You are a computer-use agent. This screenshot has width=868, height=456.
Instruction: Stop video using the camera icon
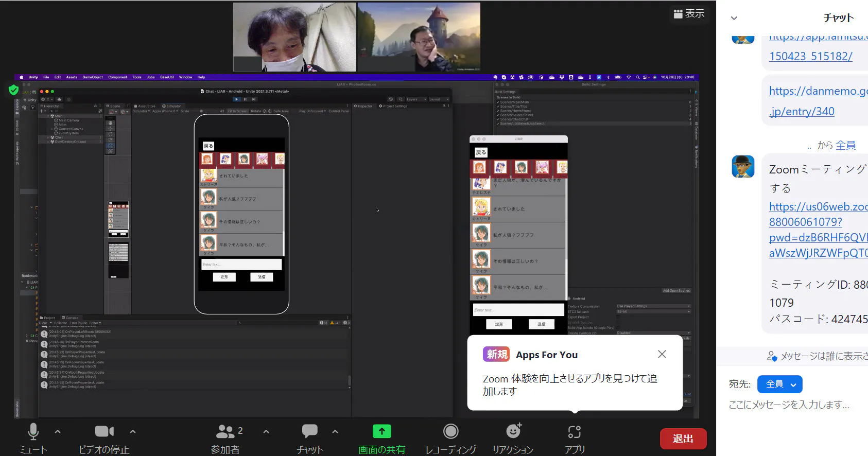click(104, 432)
